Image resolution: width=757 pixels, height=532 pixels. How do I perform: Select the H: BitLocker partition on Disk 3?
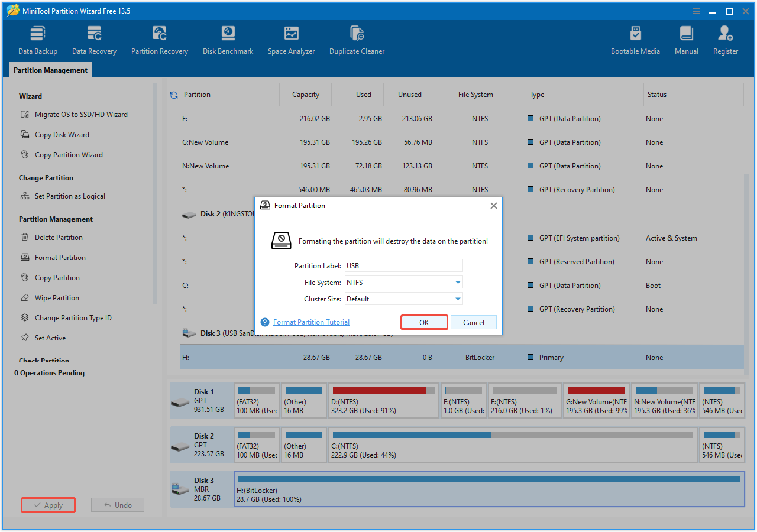point(489,489)
